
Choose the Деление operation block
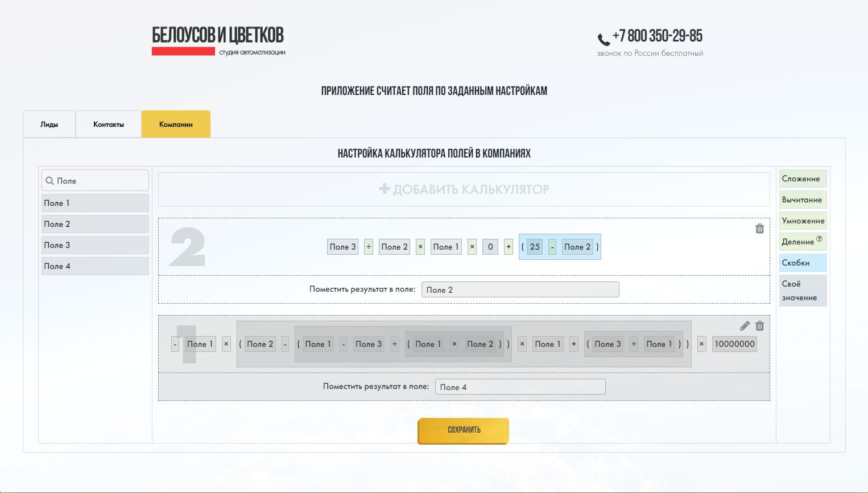(x=803, y=242)
